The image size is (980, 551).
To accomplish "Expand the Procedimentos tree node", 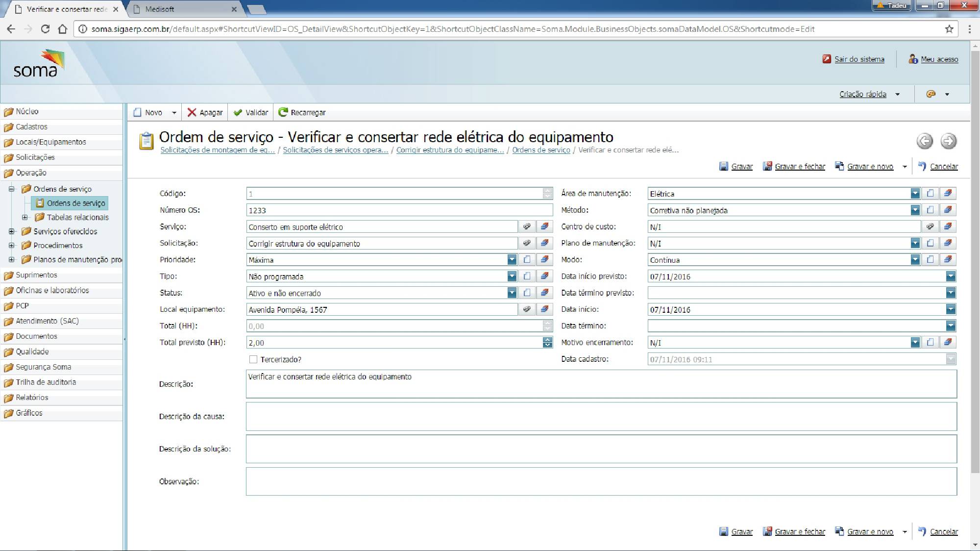I will tap(12, 245).
